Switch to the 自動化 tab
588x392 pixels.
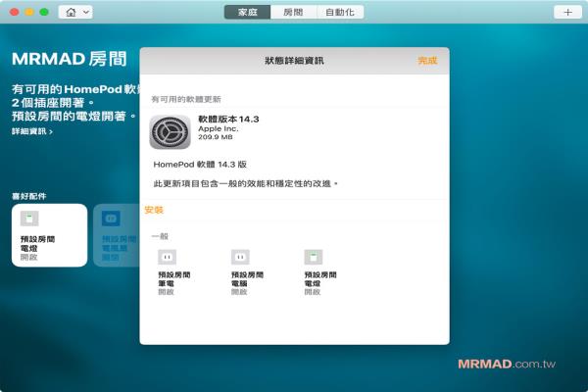[x=340, y=12]
